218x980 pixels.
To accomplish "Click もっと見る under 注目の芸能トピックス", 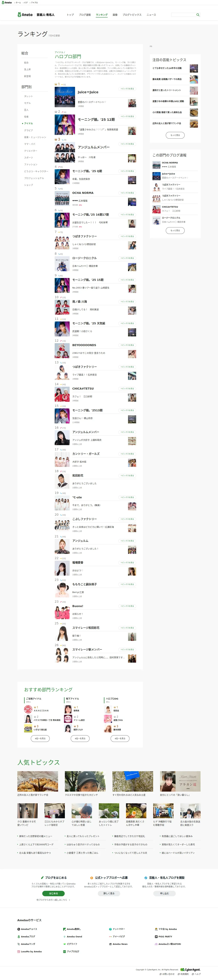I will pos(175,135).
